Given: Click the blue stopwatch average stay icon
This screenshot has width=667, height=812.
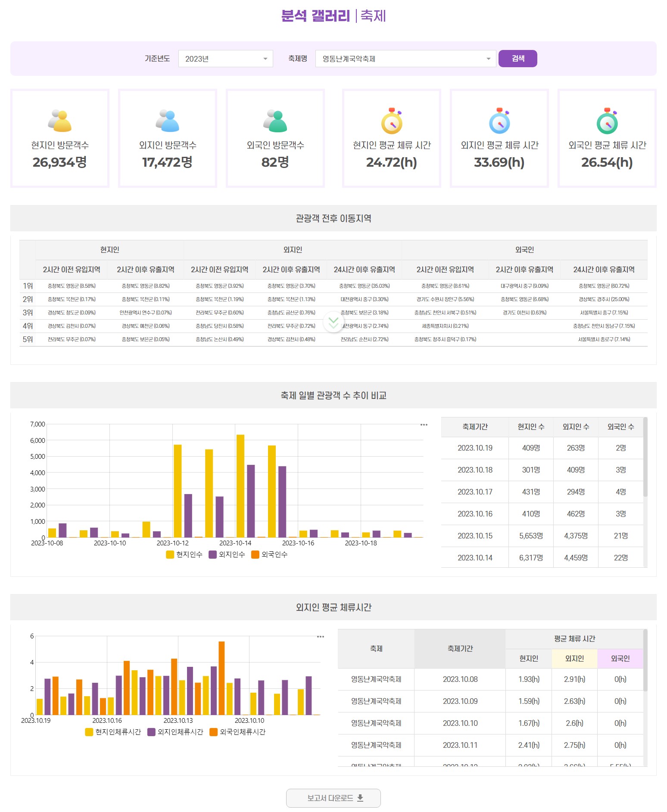Looking at the screenshot, I should (499, 121).
